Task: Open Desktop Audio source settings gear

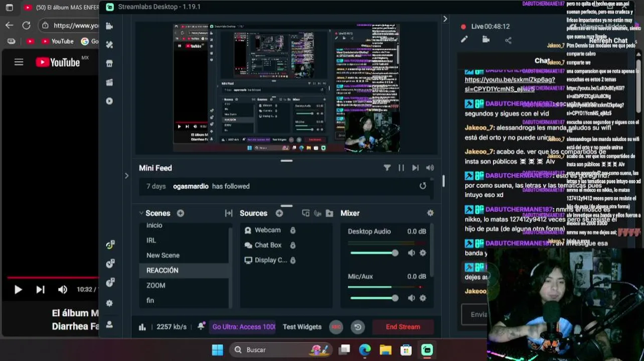Action: (423, 253)
